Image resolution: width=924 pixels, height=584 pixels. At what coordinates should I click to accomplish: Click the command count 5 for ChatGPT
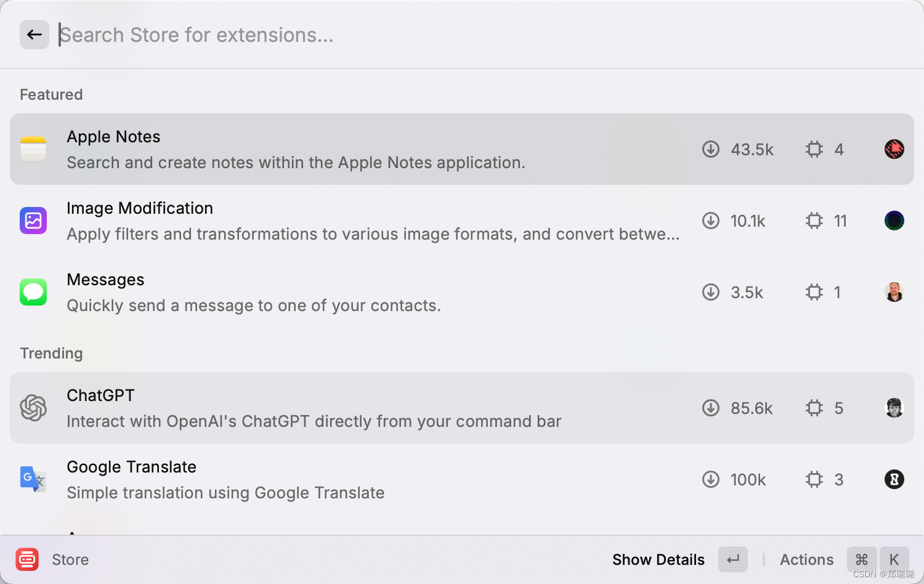pyautogui.click(x=839, y=408)
